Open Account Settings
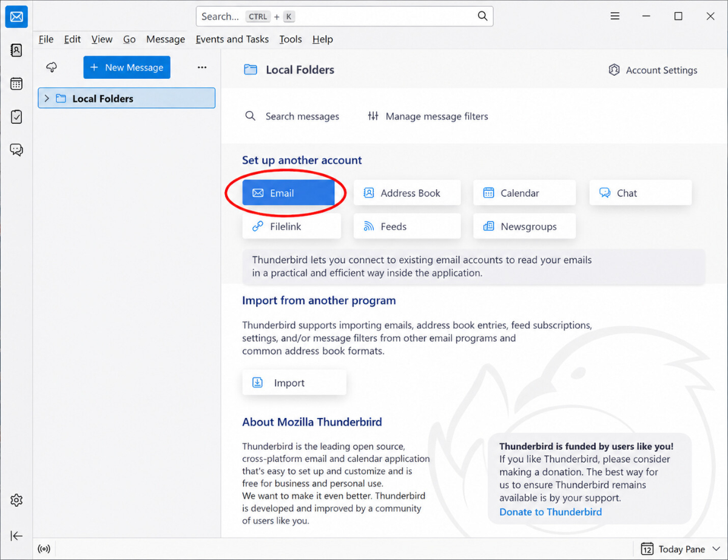 point(653,70)
